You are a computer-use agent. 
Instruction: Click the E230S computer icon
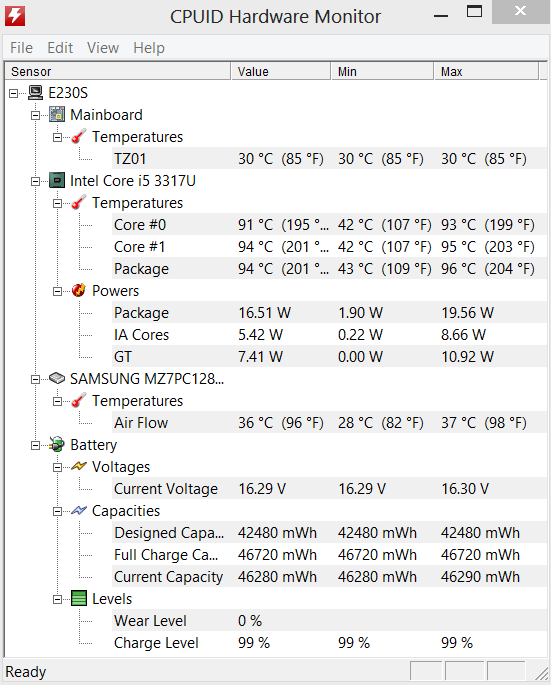[x=35, y=93]
